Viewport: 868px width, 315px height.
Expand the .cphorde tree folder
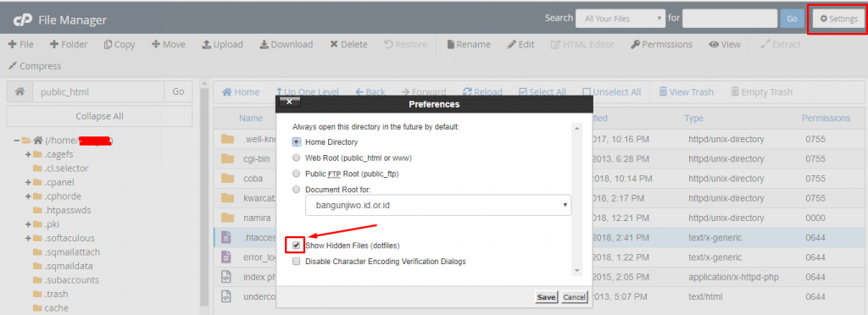[x=28, y=196]
